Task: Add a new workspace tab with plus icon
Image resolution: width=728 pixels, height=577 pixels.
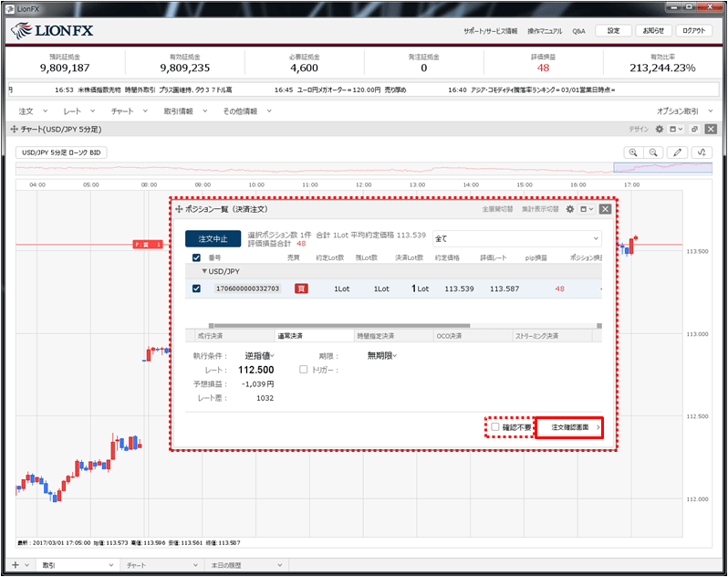Action: click(x=16, y=565)
